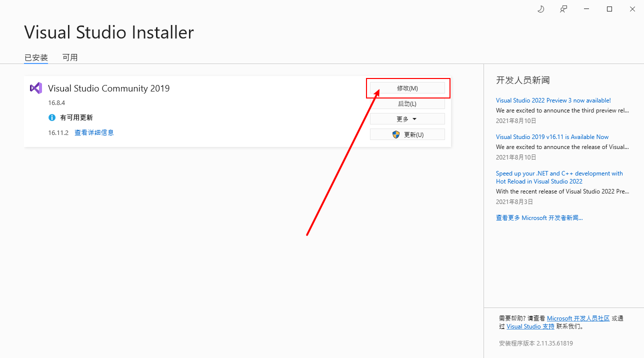Click the 有可用更新 status text

point(76,117)
